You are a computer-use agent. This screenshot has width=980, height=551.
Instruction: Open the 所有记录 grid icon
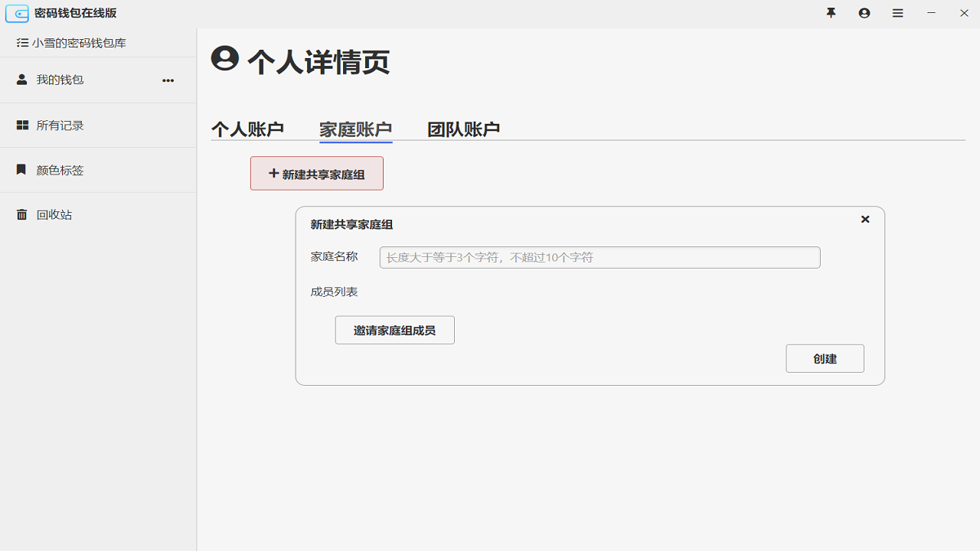tap(22, 125)
